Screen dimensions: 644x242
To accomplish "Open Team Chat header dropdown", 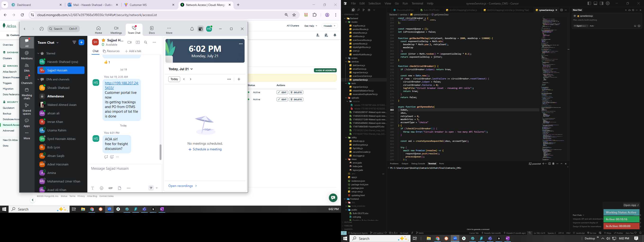I will [x=48, y=43].
